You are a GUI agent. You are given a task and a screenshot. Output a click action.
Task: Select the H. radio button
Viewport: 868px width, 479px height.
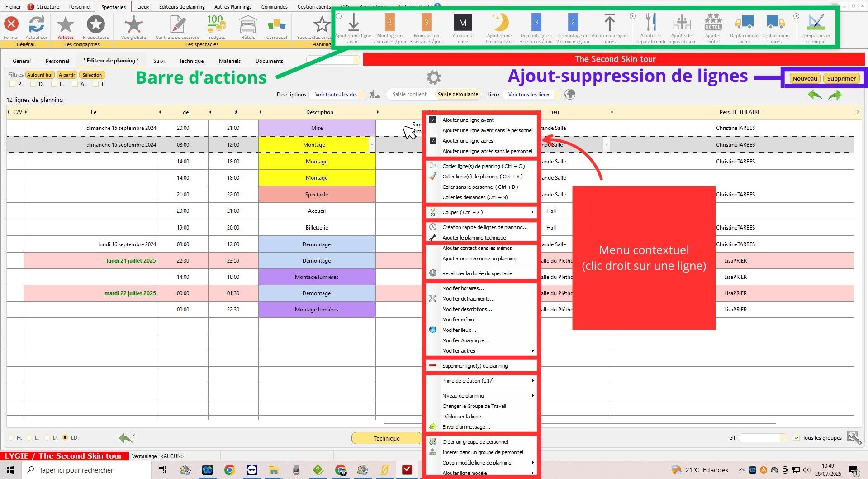coord(11,438)
